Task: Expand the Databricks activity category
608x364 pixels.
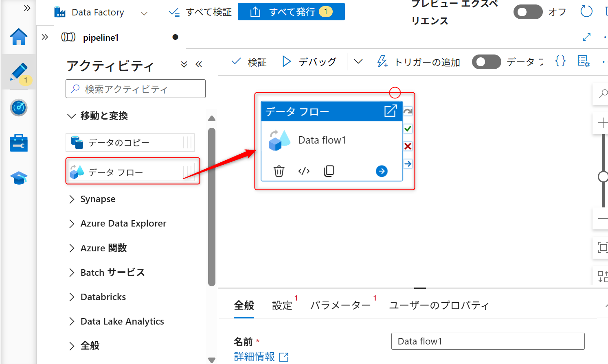Action: (103, 297)
